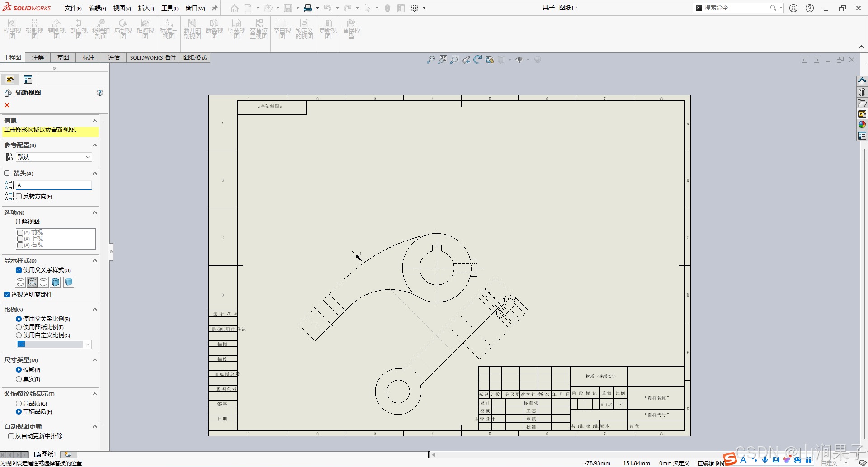This screenshot has width=868, height=467.
Task: Click the home icon in the top toolbar
Action: pyautogui.click(x=234, y=8)
